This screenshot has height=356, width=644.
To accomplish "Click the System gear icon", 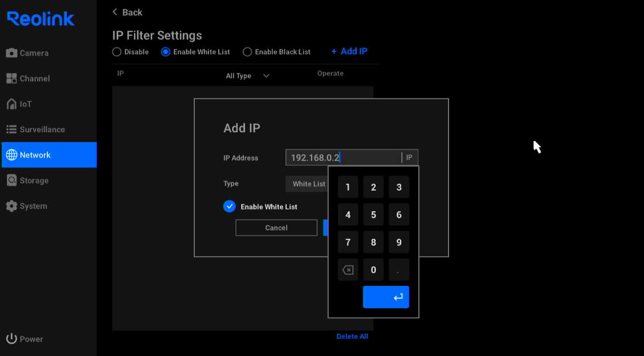I will [11, 206].
